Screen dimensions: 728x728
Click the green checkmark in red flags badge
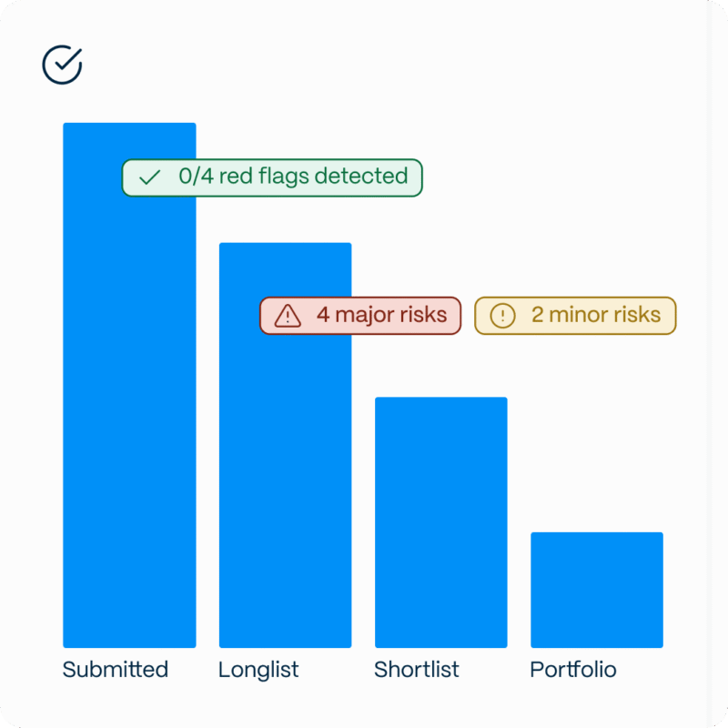149,177
